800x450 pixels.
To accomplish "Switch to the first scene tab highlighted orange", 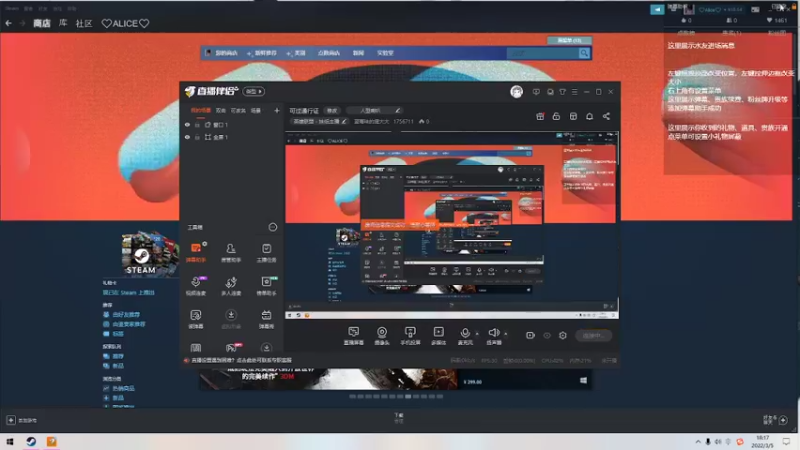I will click(x=201, y=111).
